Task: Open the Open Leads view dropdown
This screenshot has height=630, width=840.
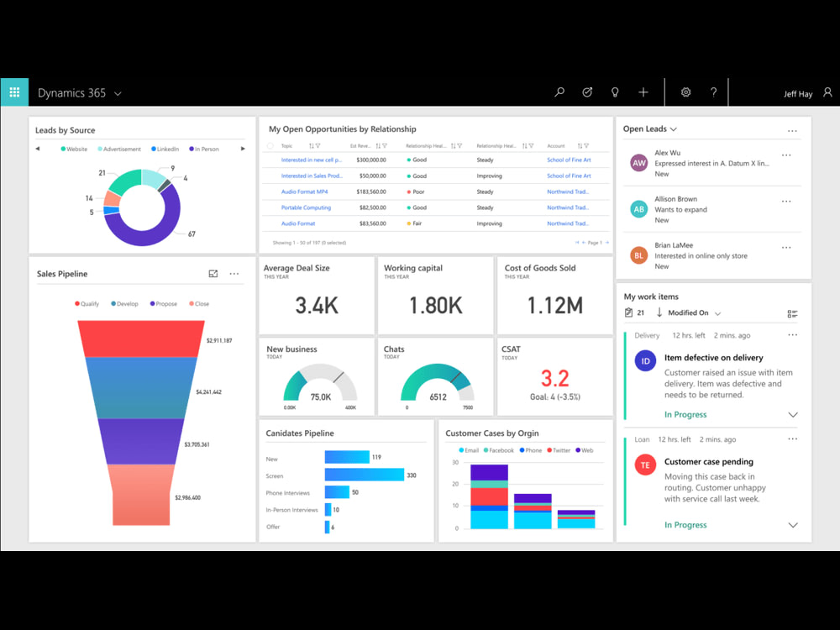Action: click(x=674, y=129)
